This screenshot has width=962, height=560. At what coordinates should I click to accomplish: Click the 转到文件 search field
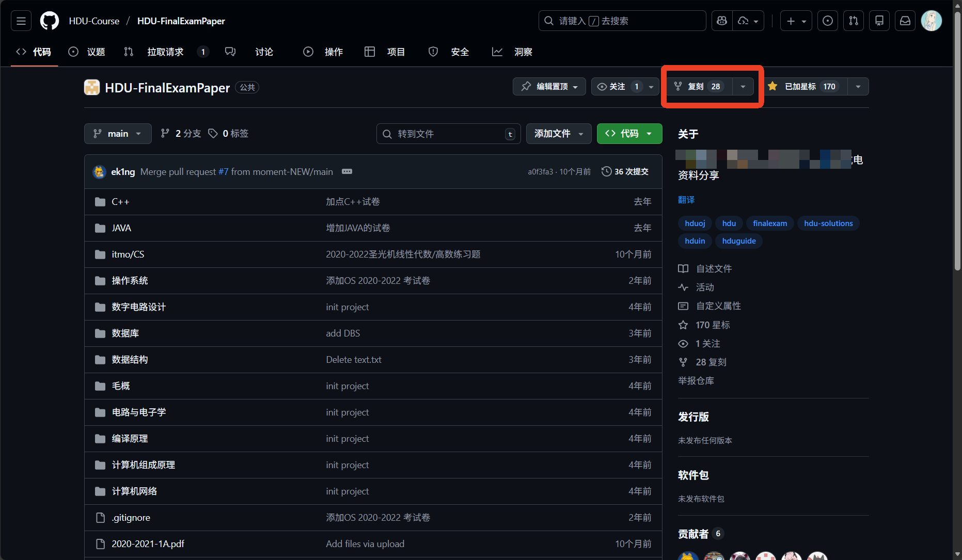point(448,134)
